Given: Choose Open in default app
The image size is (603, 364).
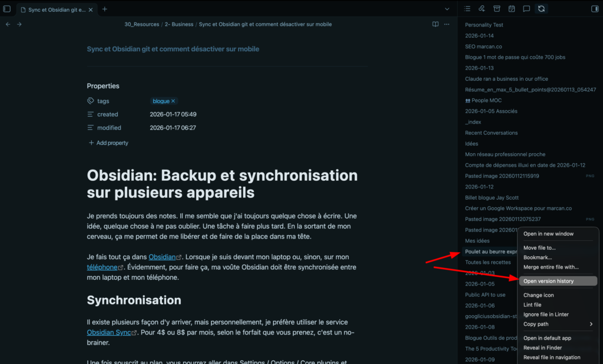Looking at the screenshot, I should (x=547, y=338).
